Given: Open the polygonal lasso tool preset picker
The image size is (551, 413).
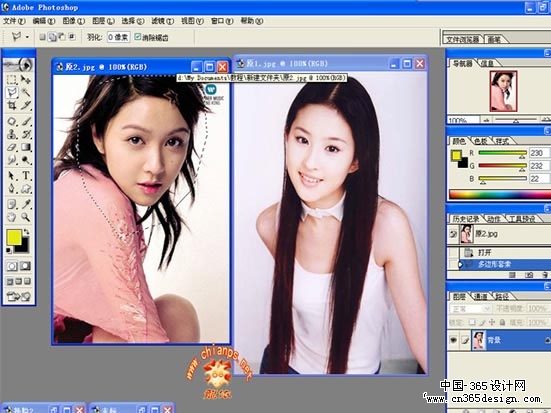Looking at the screenshot, I should click(x=20, y=37).
